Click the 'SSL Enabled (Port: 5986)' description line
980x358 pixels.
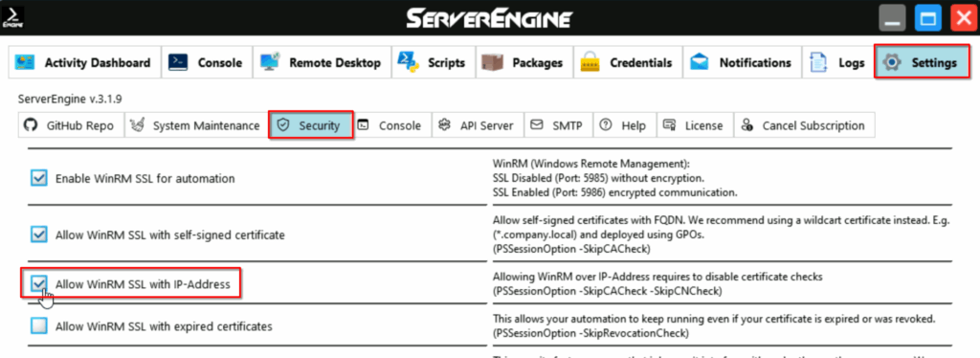click(x=615, y=192)
